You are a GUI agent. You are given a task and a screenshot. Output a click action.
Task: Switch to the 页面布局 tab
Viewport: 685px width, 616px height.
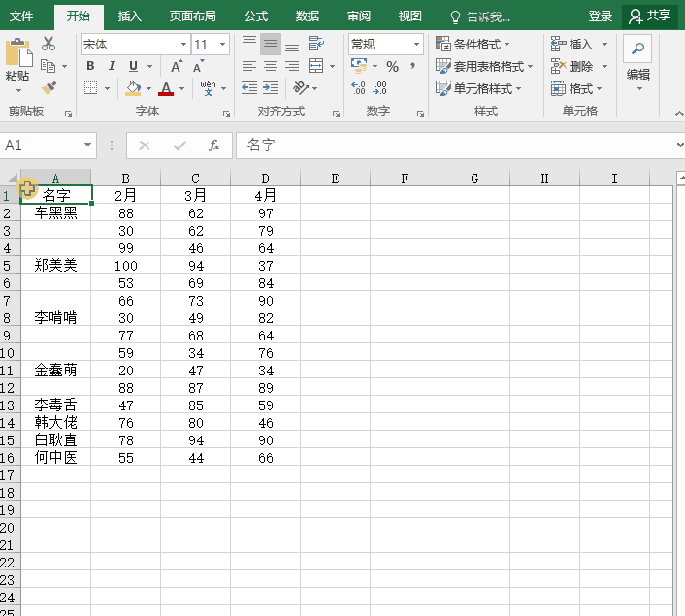[193, 16]
